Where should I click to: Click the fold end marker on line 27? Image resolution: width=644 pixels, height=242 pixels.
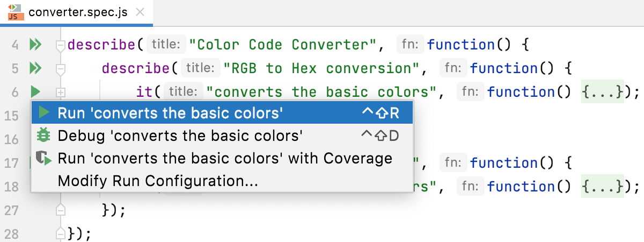point(61,210)
